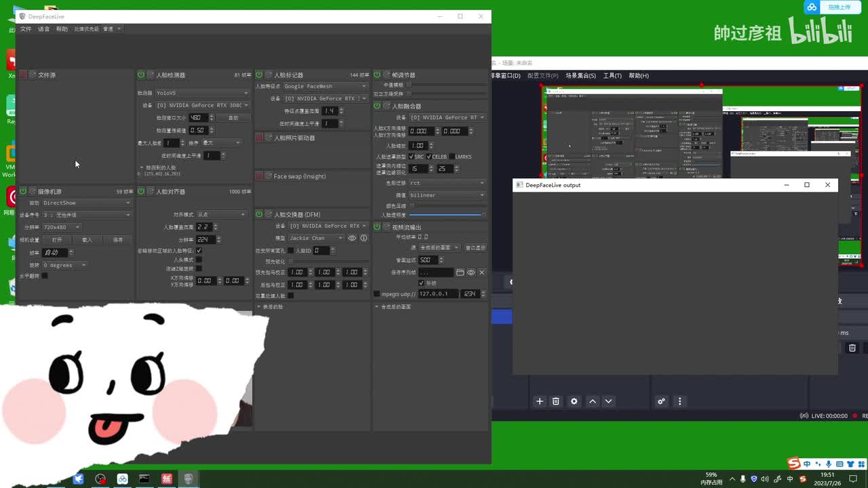
Task: Open the 帮助 menu in DeepFaceLive
Action: (62, 29)
